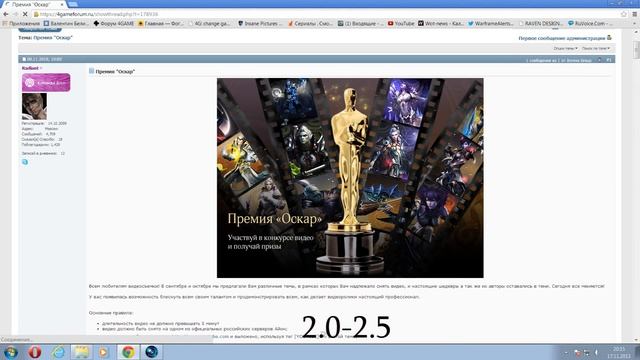Viewport: 640px width, 360px height.
Task: Show more bookmarks with the overflow chevron
Action: [634, 24]
